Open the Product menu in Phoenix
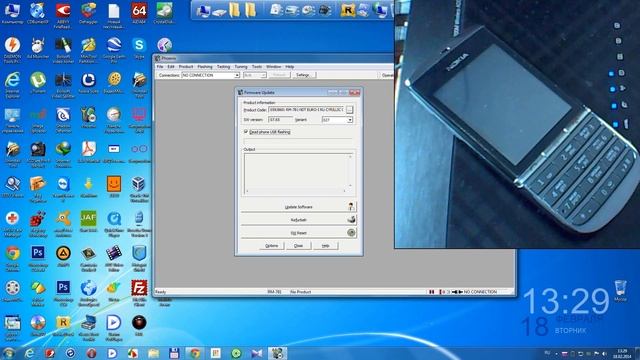This screenshot has height=360, width=640. (x=186, y=67)
